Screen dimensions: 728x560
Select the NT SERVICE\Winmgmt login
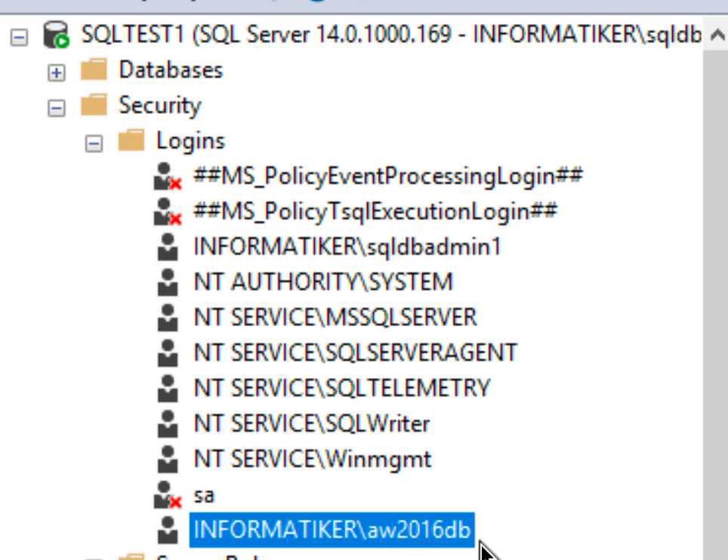[x=313, y=460]
